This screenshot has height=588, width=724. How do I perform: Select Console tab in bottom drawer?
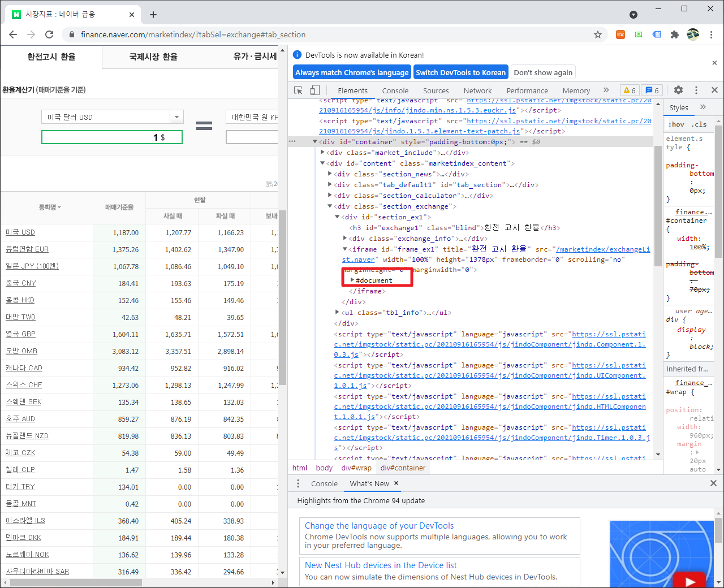[x=324, y=483]
